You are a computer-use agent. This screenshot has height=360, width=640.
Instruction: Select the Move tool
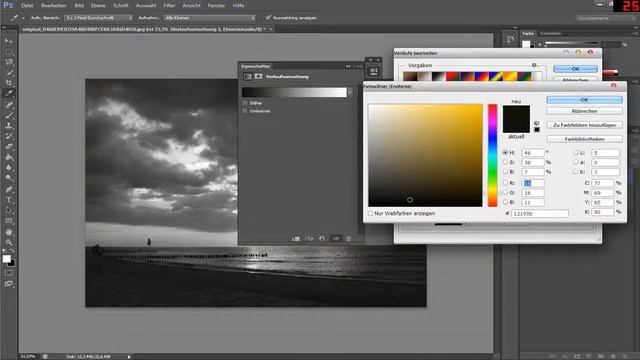(x=9, y=41)
